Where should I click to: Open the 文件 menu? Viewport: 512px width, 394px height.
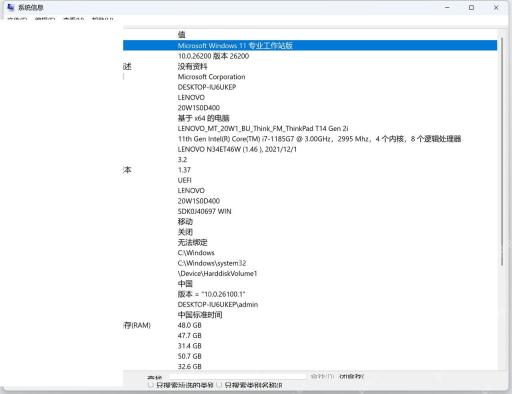click(17, 18)
